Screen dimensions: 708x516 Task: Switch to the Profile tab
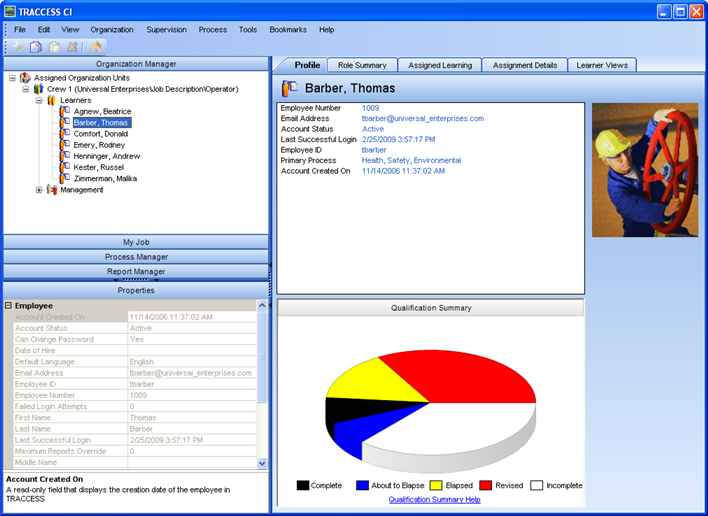pyautogui.click(x=307, y=65)
